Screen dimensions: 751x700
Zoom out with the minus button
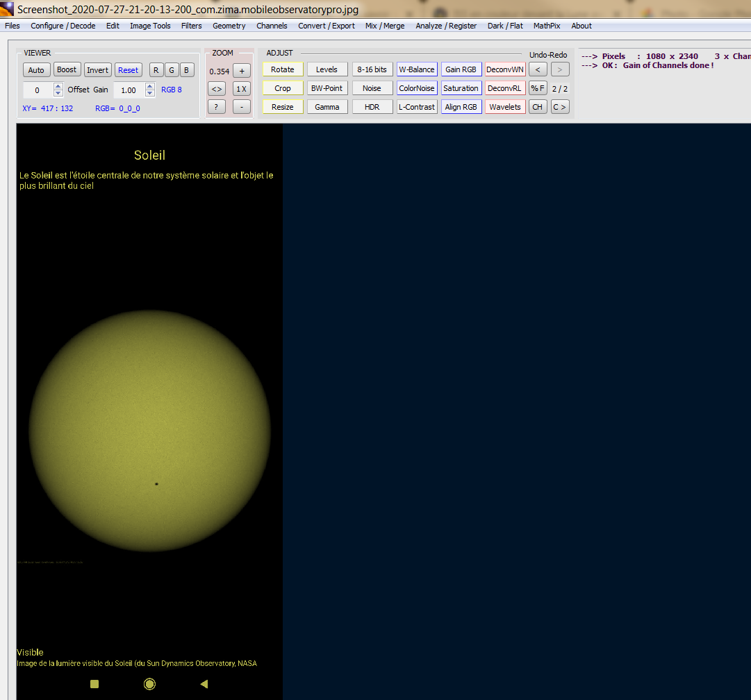(x=242, y=107)
